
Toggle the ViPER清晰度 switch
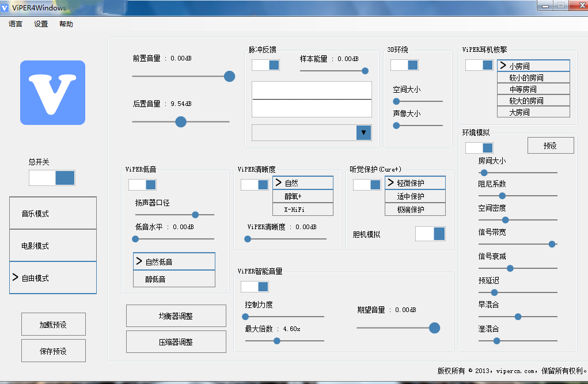255,184
